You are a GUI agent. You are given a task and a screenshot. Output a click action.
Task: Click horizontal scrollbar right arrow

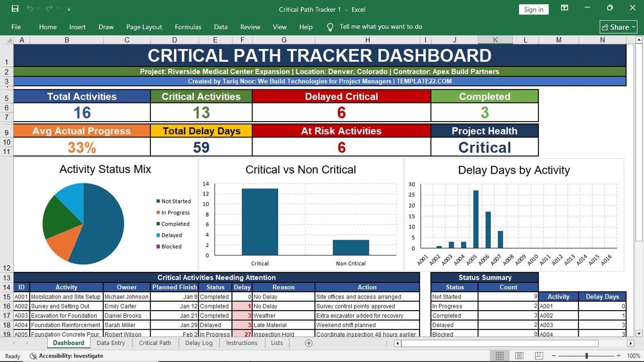(x=630, y=343)
